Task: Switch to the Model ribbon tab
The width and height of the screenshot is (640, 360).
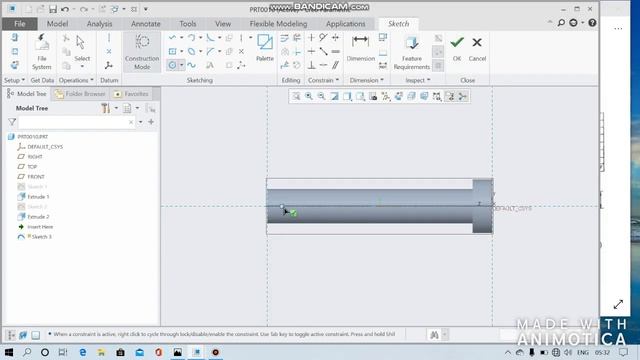Action: (x=57, y=24)
